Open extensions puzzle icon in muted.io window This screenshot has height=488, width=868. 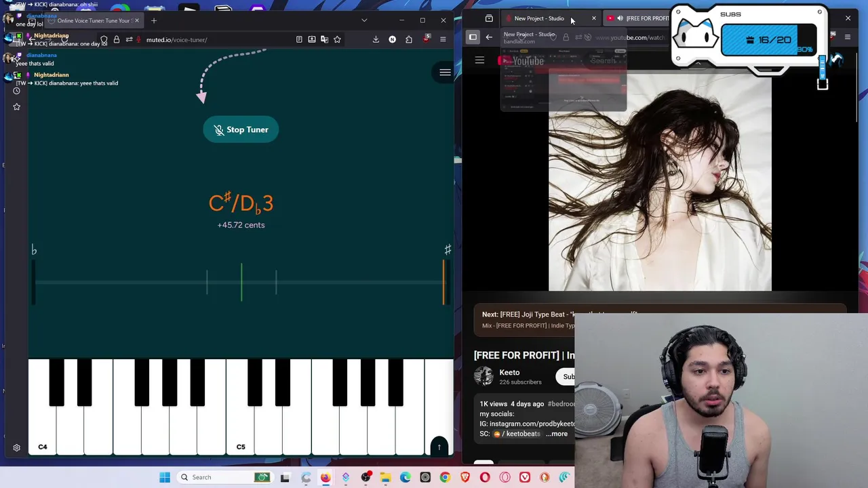point(409,39)
